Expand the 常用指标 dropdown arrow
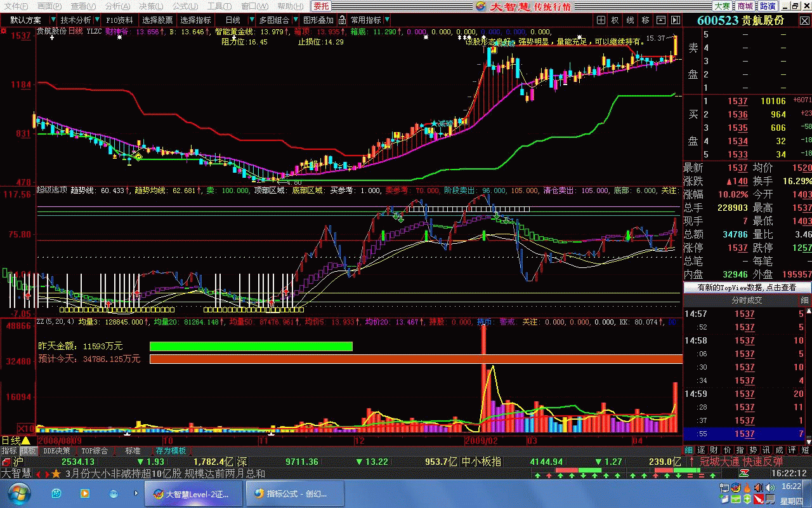 pyautogui.click(x=387, y=20)
